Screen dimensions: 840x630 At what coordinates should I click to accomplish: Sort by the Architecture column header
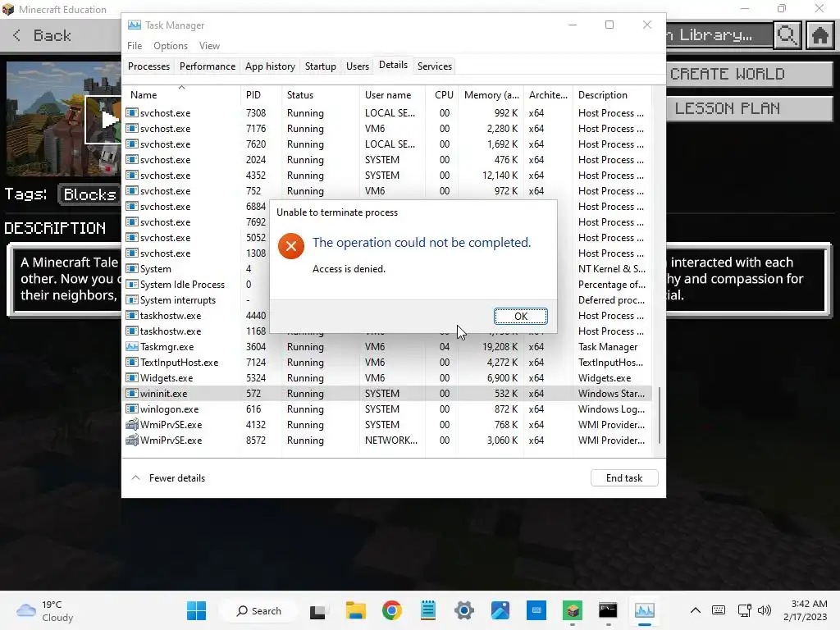[x=548, y=95]
